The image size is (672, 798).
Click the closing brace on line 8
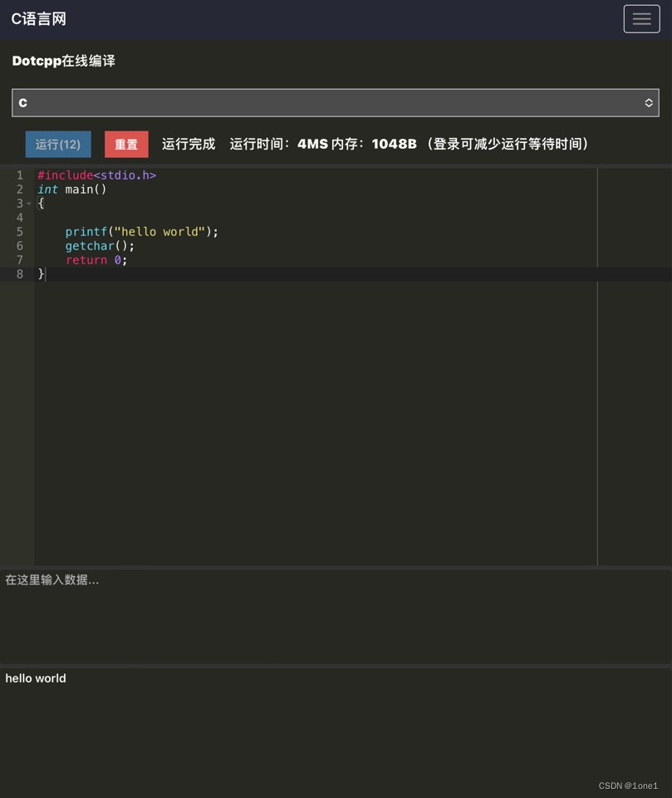point(41,273)
